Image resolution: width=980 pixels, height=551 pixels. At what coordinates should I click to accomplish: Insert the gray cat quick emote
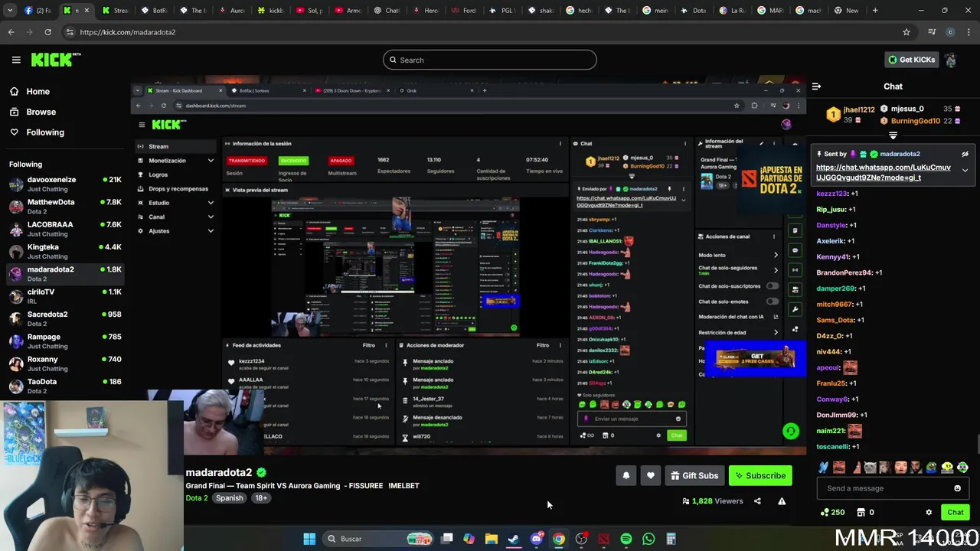coord(870,468)
